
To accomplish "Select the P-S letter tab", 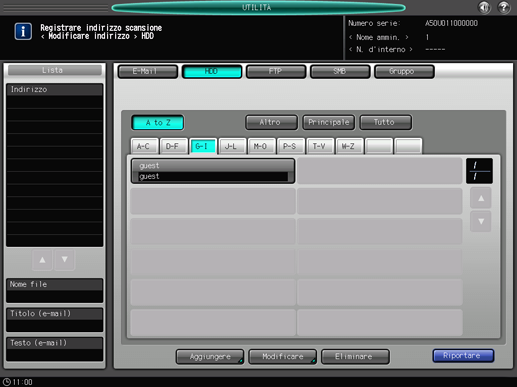I will tap(290, 146).
